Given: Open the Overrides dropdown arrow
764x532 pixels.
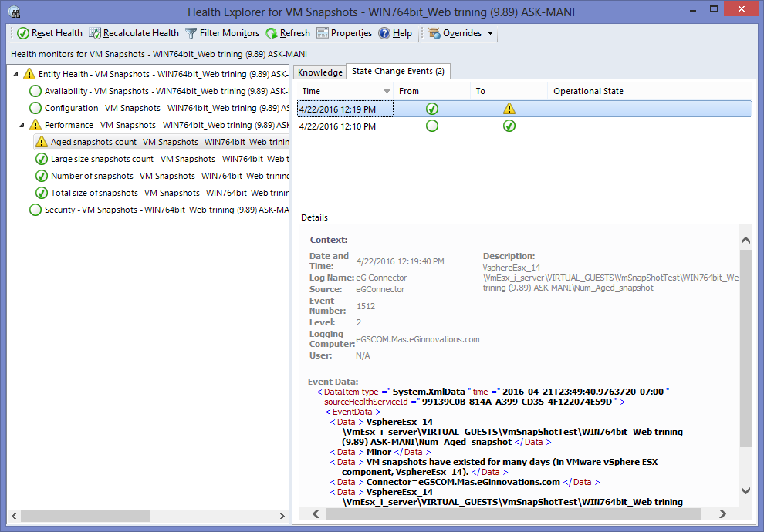Looking at the screenshot, I should [x=490, y=34].
